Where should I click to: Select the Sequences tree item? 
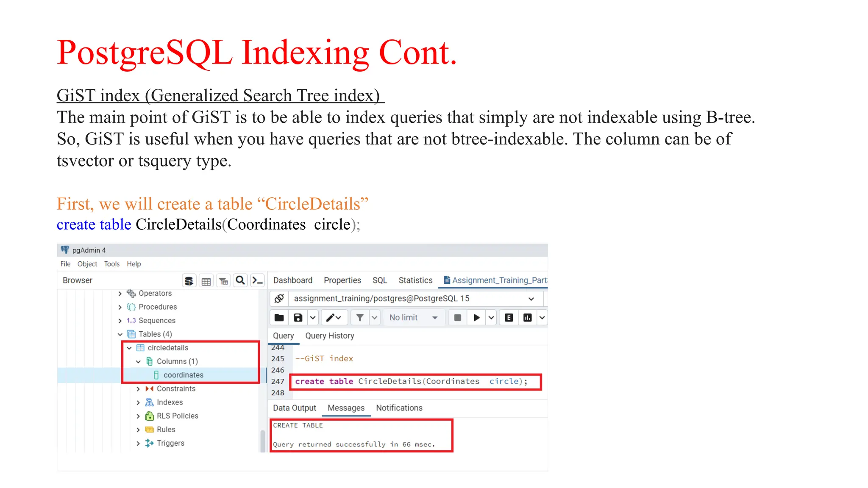coord(157,321)
